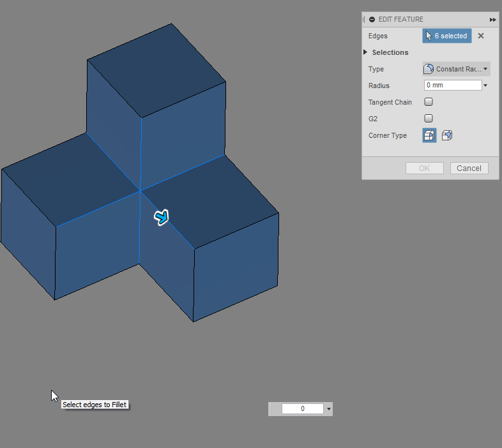Click the '6 selected' edges selection button
The height and width of the screenshot is (448, 502).
point(446,36)
